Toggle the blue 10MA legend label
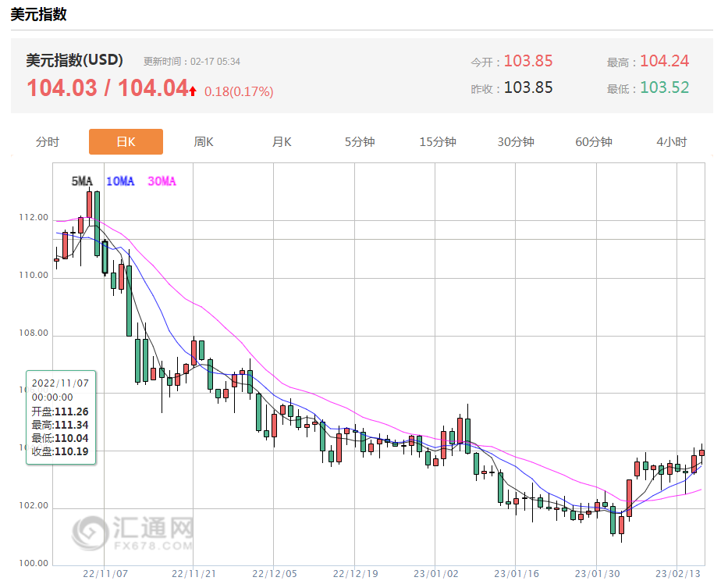 tap(119, 181)
